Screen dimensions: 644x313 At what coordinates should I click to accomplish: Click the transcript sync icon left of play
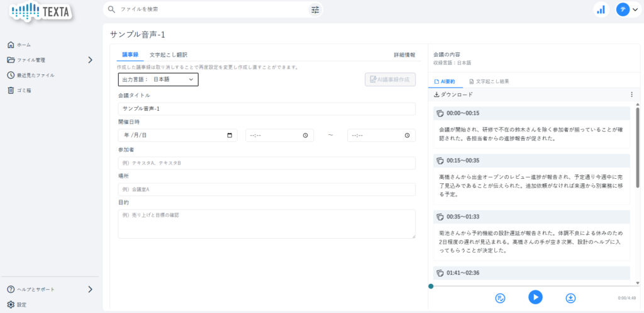501,297
